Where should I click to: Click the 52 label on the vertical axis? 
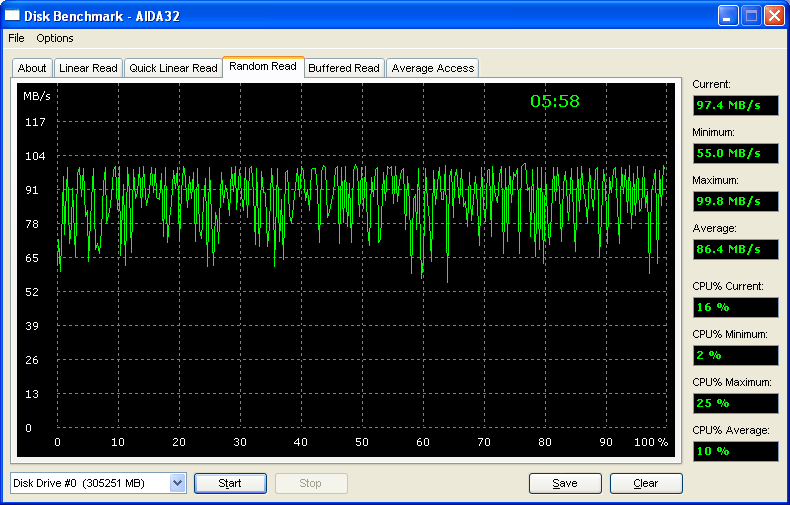[32, 292]
